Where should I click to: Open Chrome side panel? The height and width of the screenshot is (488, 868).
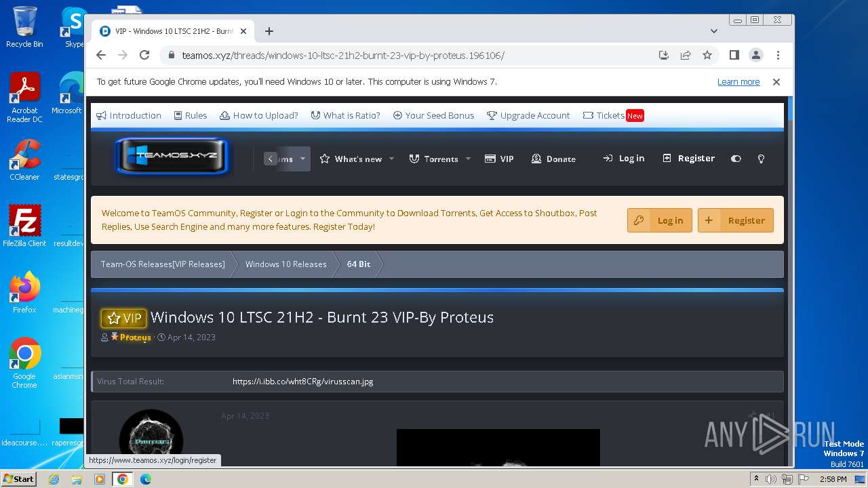click(734, 55)
